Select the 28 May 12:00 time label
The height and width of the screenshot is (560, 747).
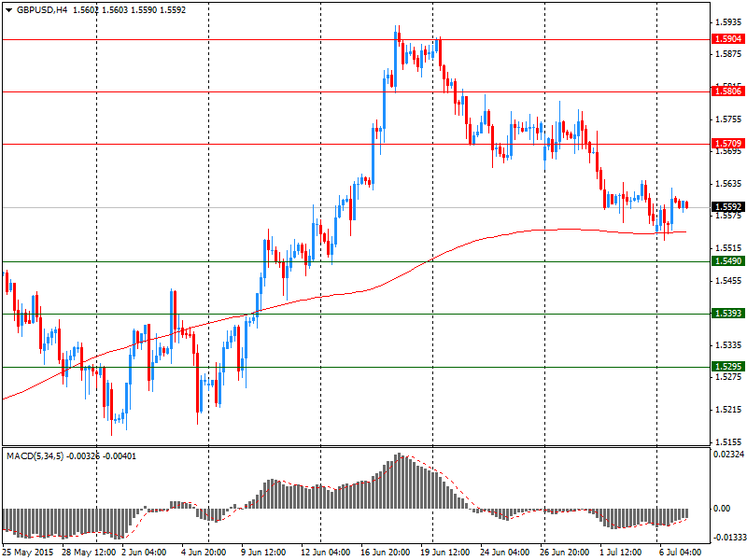point(89,553)
